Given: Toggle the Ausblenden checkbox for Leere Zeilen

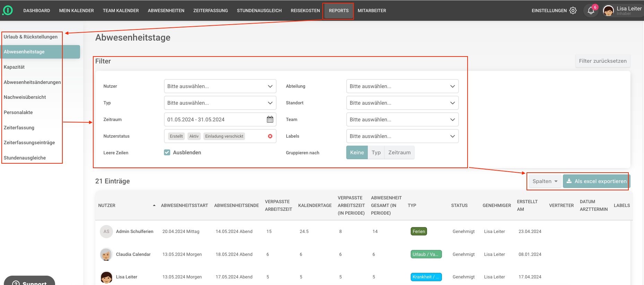Looking at the screenshot, I should pyautogui.click(x=167, y=153).
